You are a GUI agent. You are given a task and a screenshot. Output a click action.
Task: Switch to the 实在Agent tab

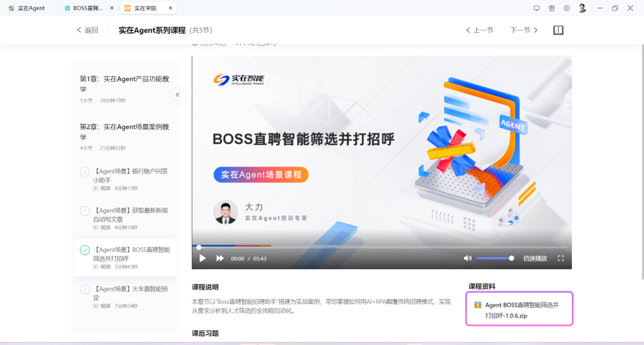point(27,8)
